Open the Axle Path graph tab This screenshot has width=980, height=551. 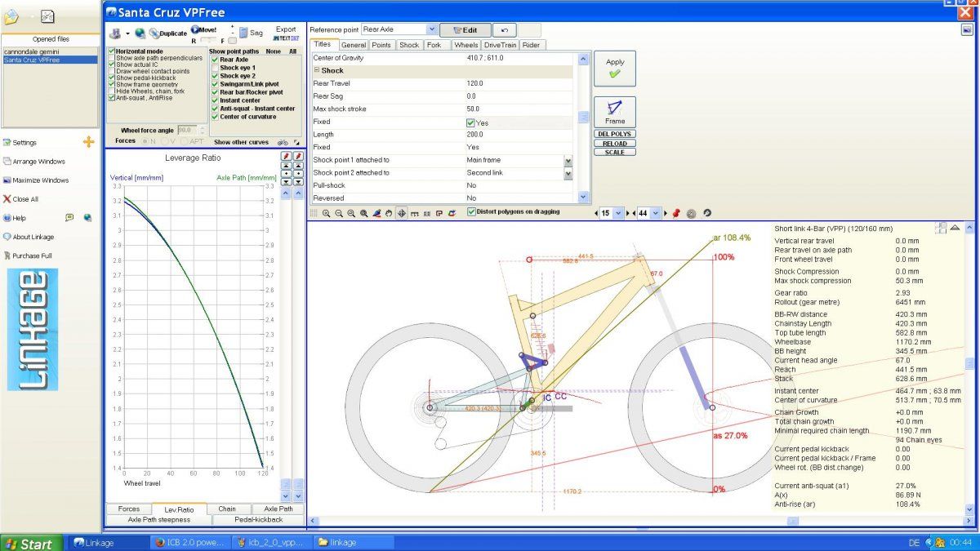pos(277,509)
